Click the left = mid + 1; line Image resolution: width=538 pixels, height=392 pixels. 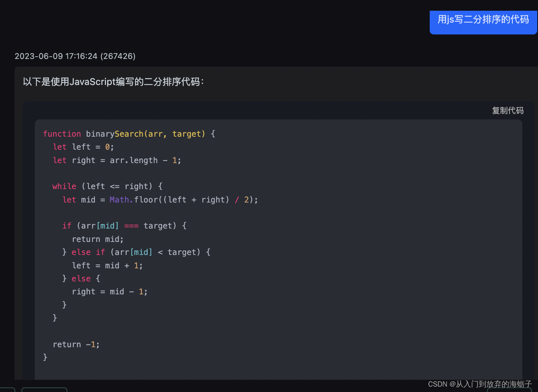108,266
